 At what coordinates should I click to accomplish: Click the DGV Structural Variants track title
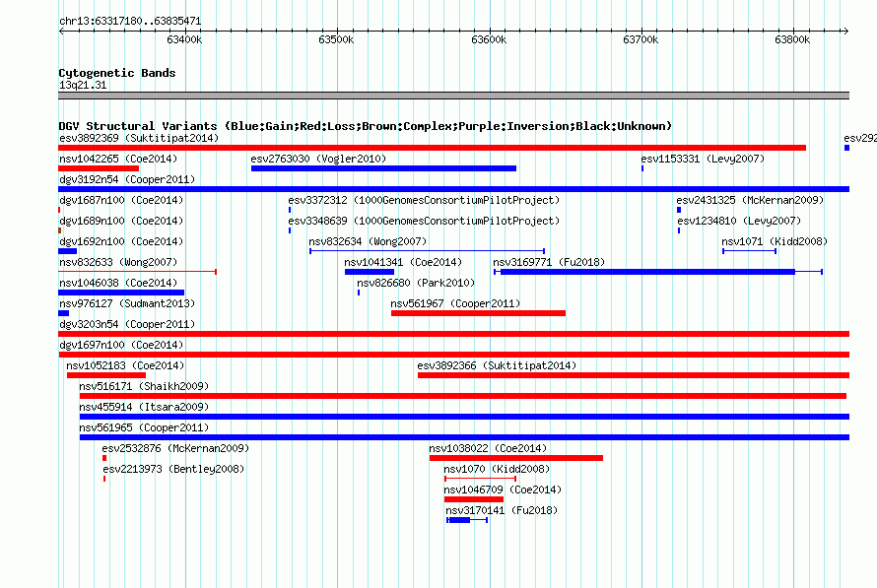coord(366,126)
